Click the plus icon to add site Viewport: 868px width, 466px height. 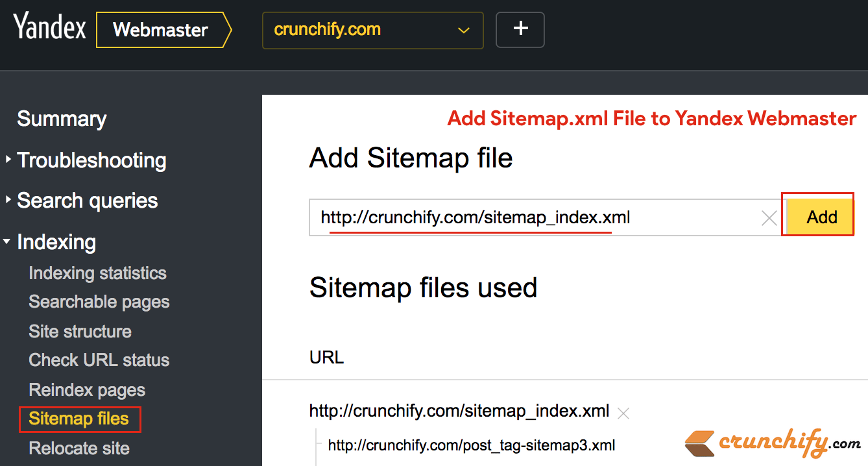pyautogui.click(x=520, y=30)
